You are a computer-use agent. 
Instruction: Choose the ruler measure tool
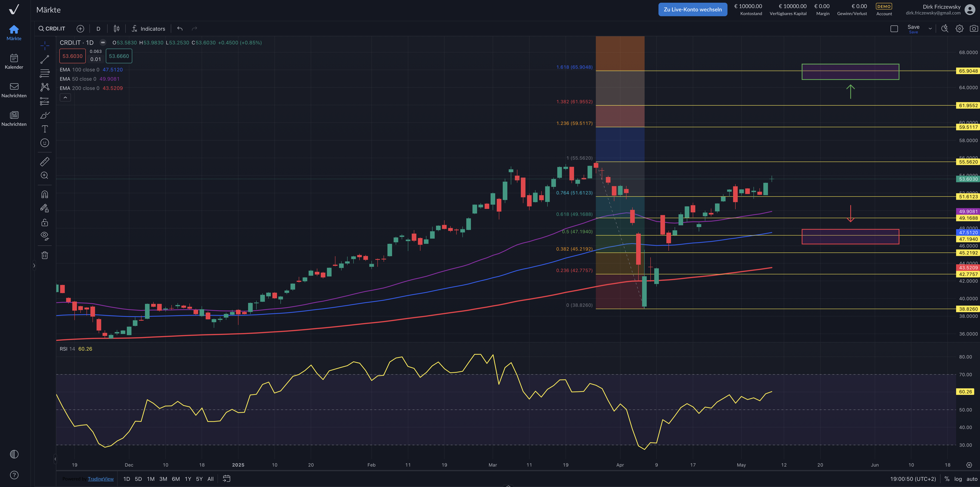45,162
